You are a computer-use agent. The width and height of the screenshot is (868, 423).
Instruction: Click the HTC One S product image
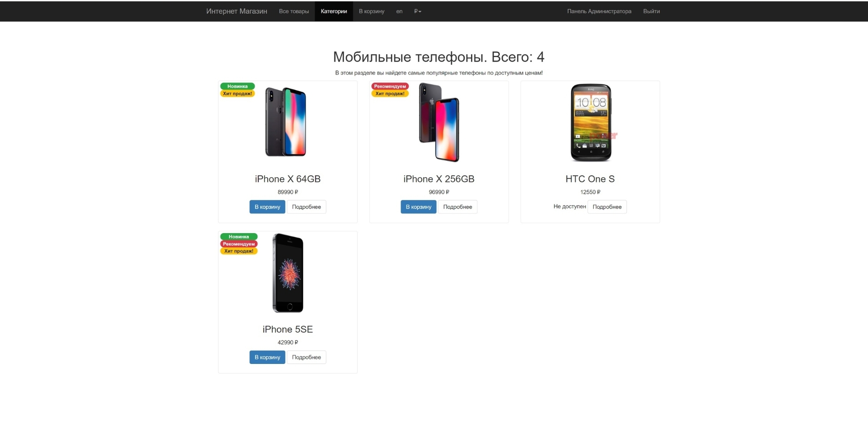coord(591,122)
